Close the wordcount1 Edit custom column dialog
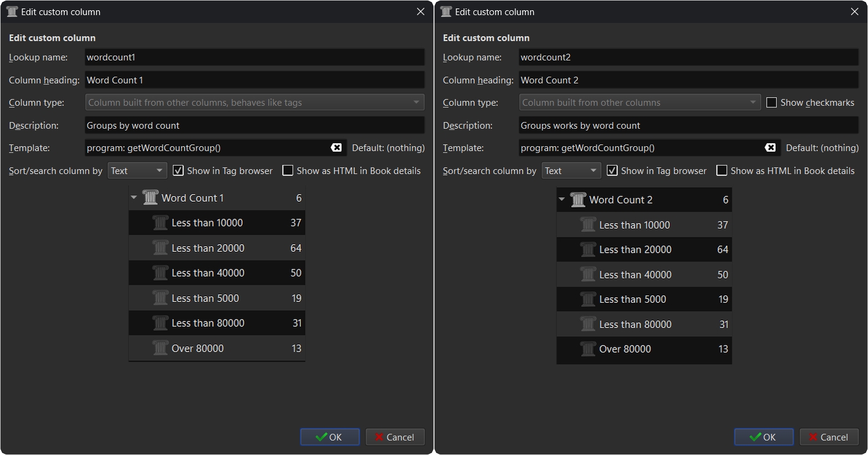The image size is (868, 455). [421, 11]
